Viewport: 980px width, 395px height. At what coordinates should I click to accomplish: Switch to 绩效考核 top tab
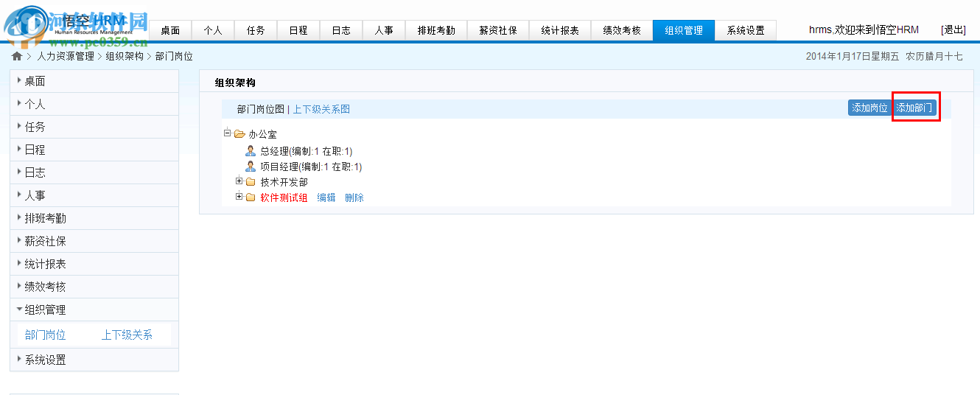pos(622,31)
